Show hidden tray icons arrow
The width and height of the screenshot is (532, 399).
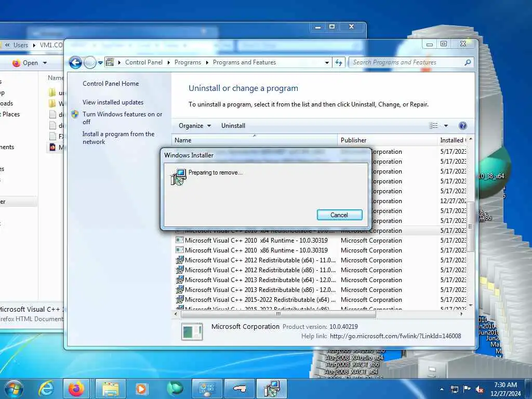(442, 389)
